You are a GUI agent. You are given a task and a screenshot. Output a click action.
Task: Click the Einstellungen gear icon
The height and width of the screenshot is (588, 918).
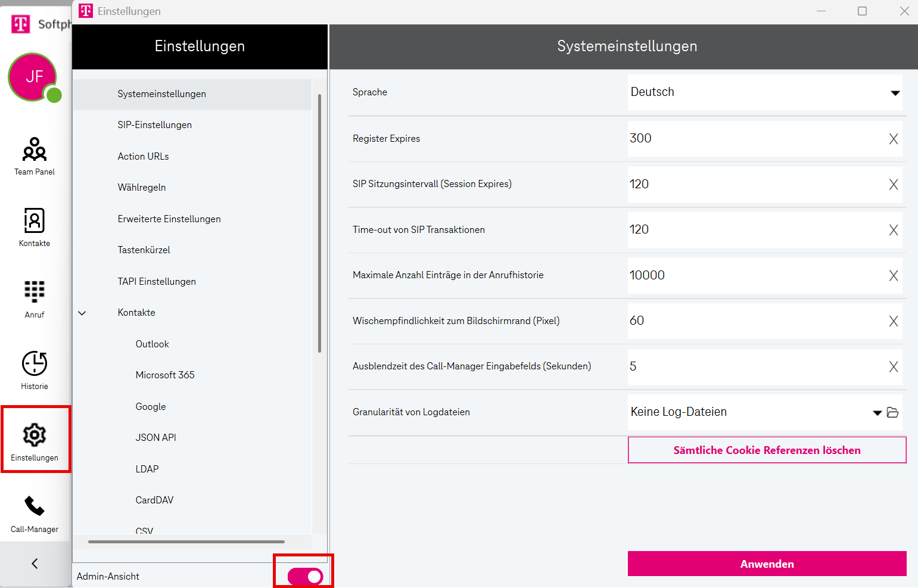click(x=35, y=435)
